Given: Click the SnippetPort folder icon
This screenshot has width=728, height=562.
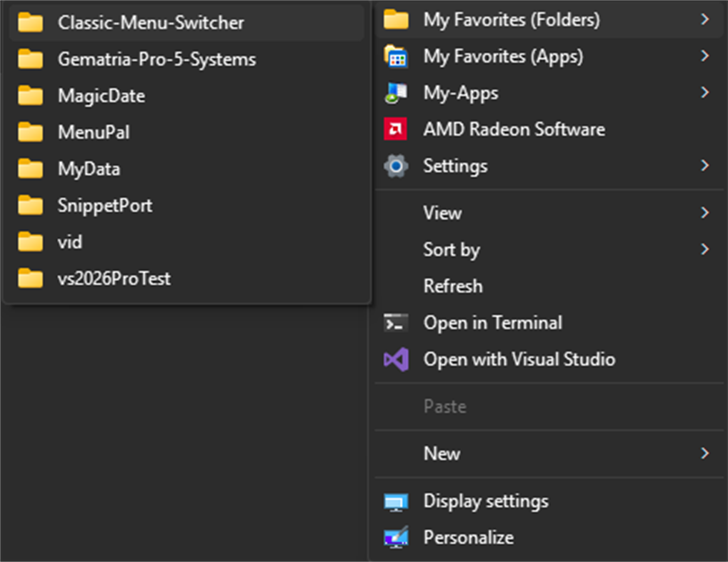Looking at the screenshot, I should click(x=30, y=206).
